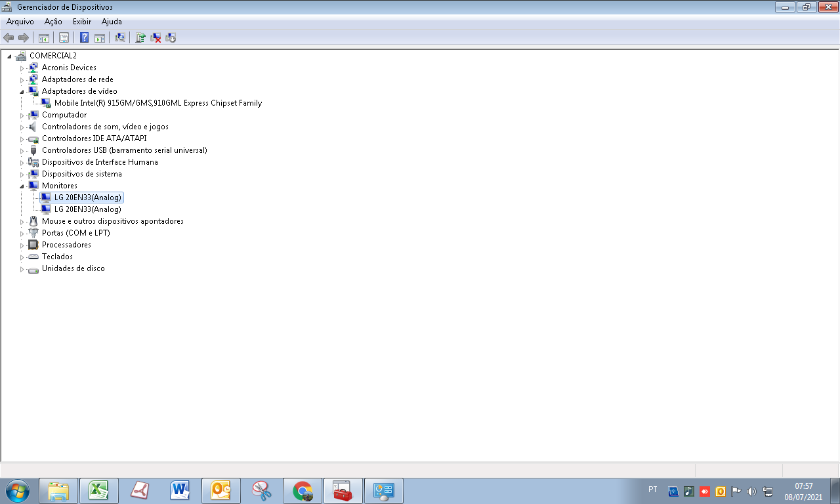Expand Portas (COM e LPT) arrow
Screen dimensions: 840x504
(x=22, y=234)
